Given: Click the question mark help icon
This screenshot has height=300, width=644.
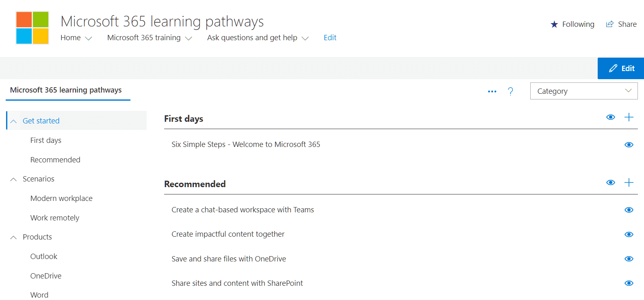Looking at the screenshot, I should tap(510, 91).
